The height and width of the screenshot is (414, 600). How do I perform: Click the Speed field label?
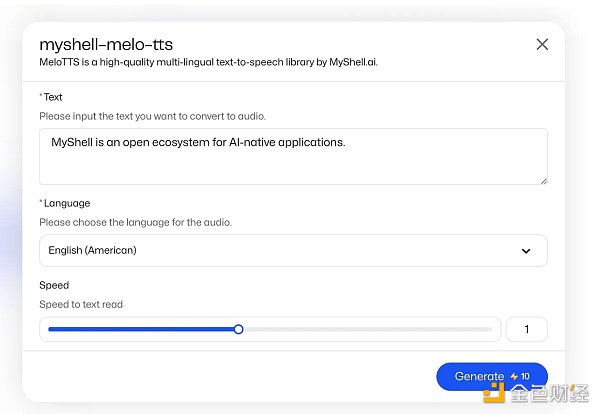(54, 285)
